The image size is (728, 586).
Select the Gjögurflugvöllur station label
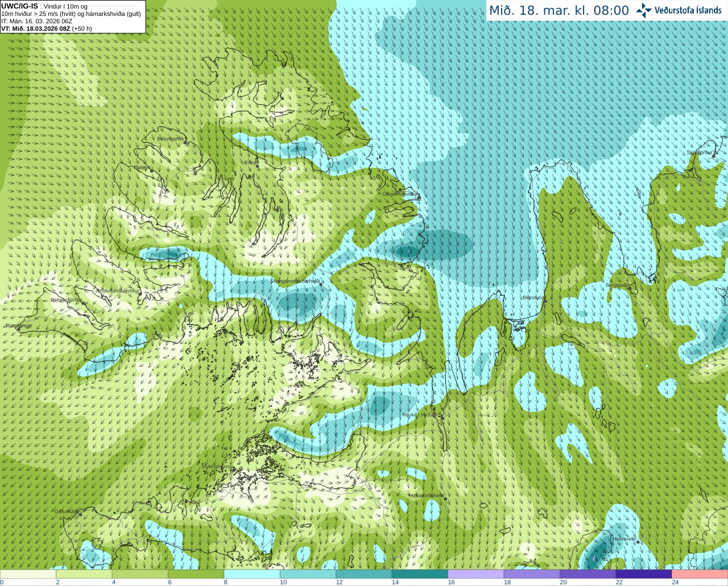tap(400, 194)
